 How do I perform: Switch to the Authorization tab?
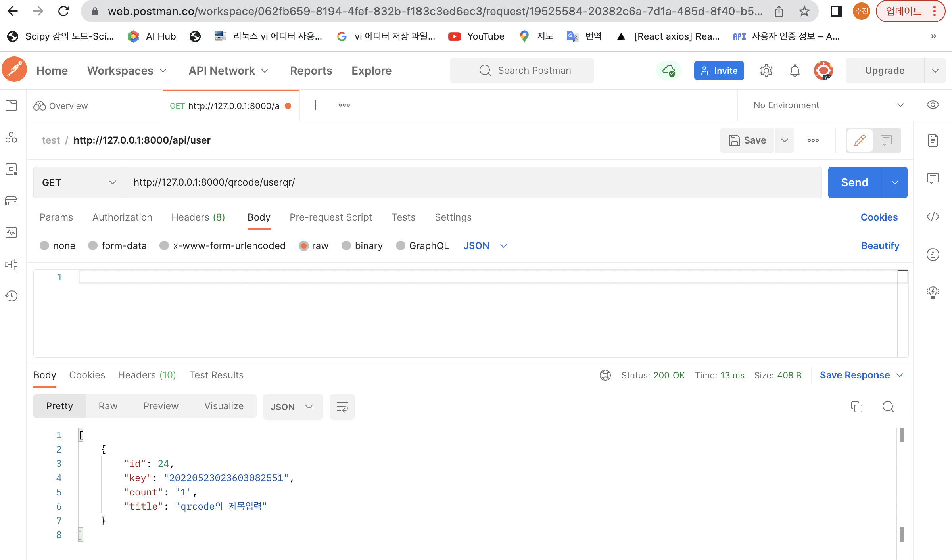(122, 217)
